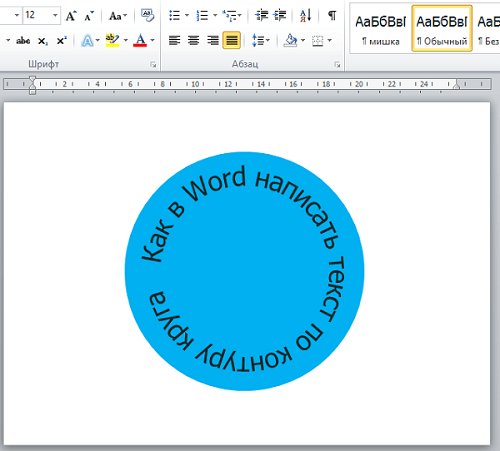
Task: Click the subscript button
Action: [x=43, y=41]
